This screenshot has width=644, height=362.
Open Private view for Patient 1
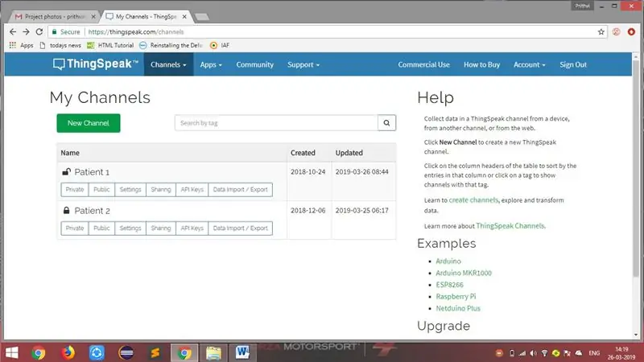pos(75,190)
